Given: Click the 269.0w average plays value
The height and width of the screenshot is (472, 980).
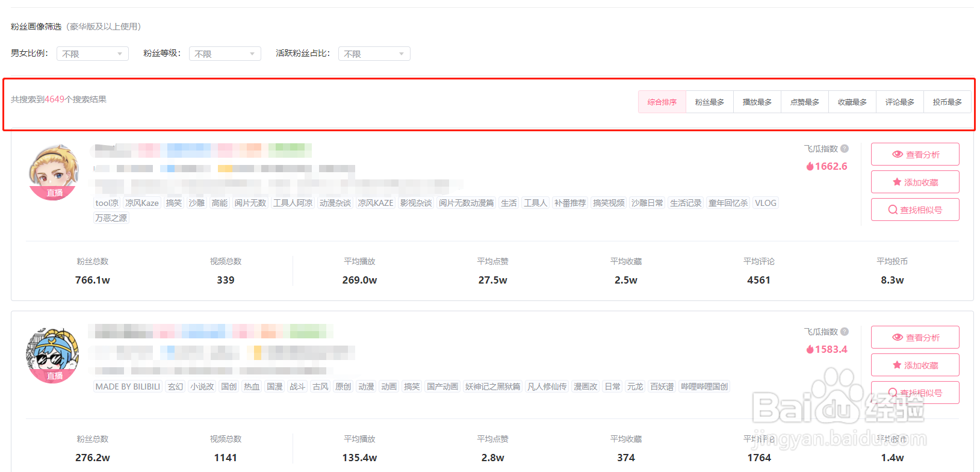Looking at the screenshot, I should coord(360,280).
